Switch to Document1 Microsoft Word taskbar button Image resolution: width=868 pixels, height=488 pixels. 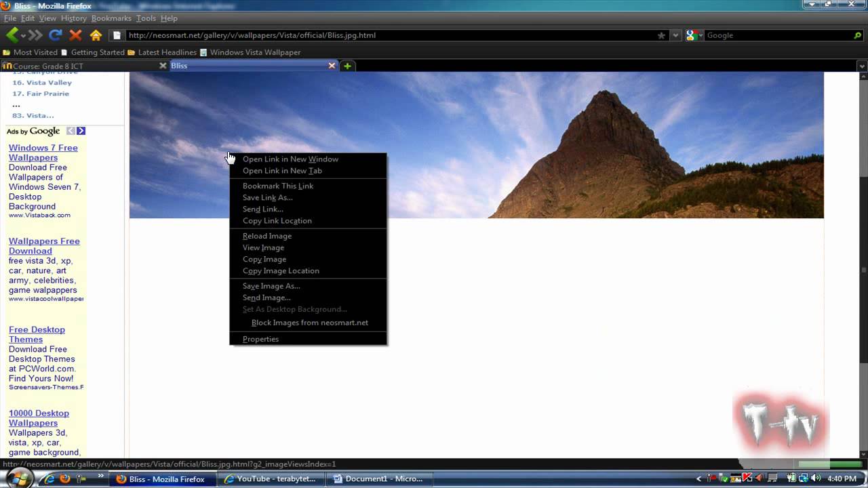(381, 479)
